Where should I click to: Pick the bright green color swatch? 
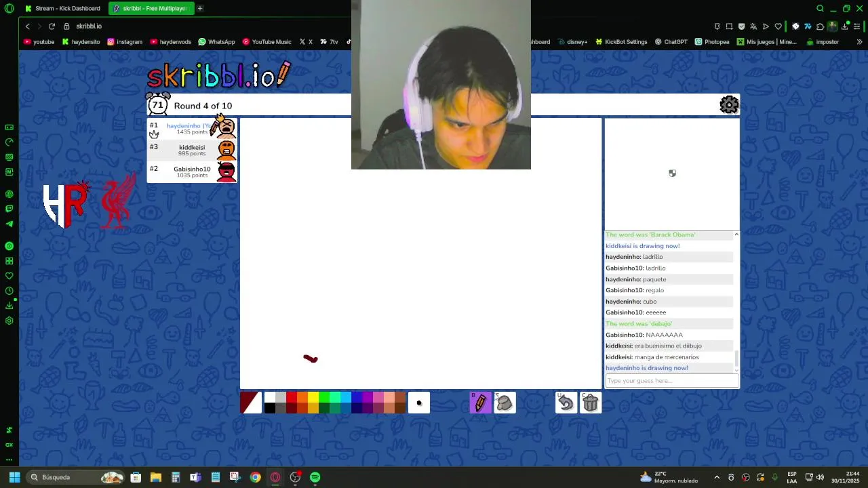[x=324, y=397]
